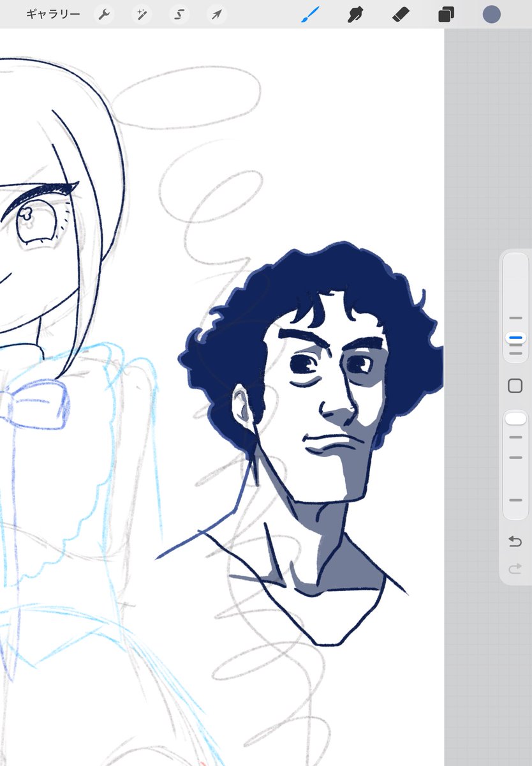Click the brush size slider handle
Image resolution: width=532 pixels, height=766 pixels.
[x=515, y=337]
